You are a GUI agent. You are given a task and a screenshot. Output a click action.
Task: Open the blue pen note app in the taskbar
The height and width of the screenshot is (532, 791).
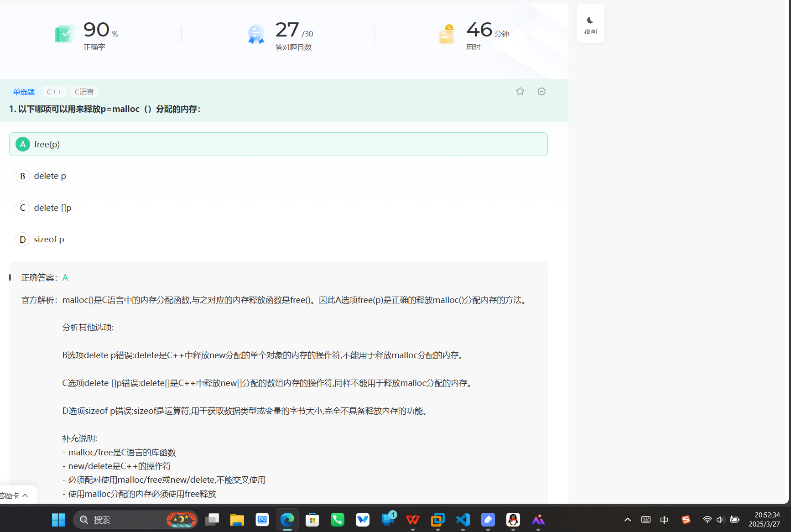[488, 520]
